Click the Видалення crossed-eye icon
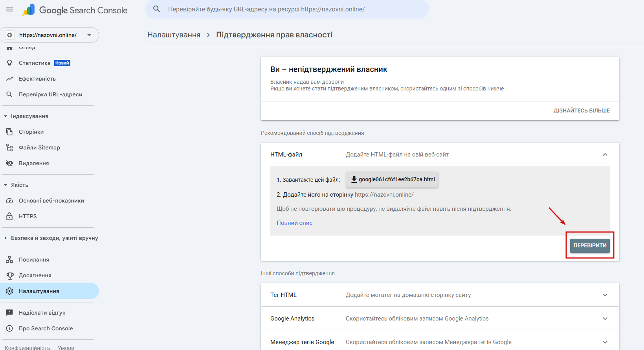The width and height of the screenshot is (644, 350). pyautogui.click(x=9, y=163)
